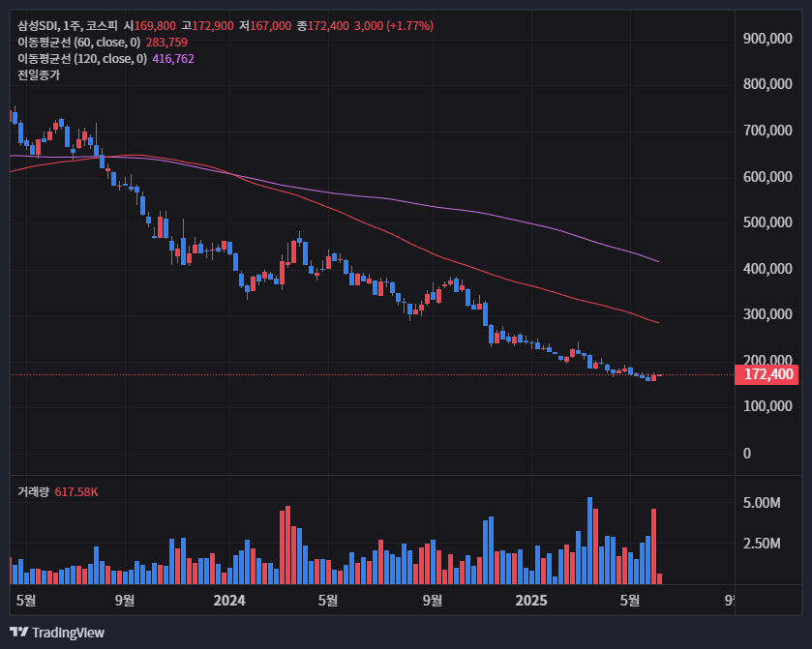Click the 400,000 price axis label

click(x=767, y=269)
